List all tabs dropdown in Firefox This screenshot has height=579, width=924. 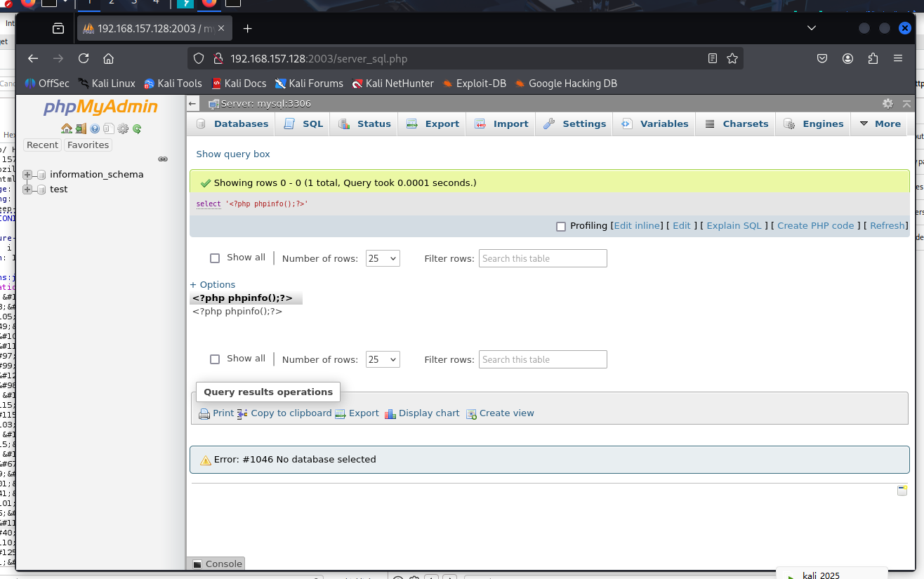click(812, 29)
